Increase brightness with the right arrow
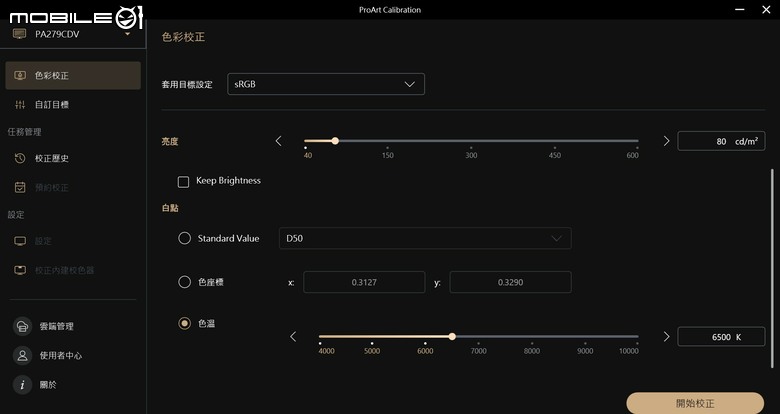 tap(666, 141)
